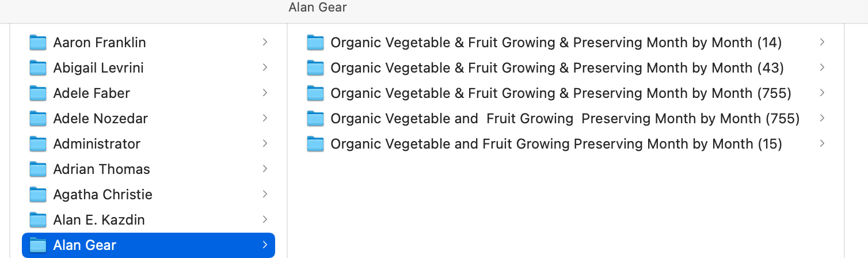Click the divider between the two columns
The image size is (868, 258).
click(287, 173)
